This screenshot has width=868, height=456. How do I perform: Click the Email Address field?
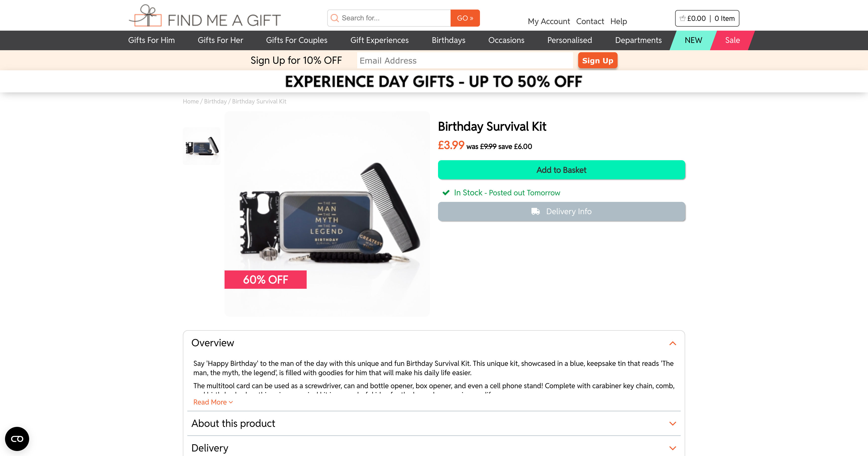pyautogui.click(x=465, y=61)
